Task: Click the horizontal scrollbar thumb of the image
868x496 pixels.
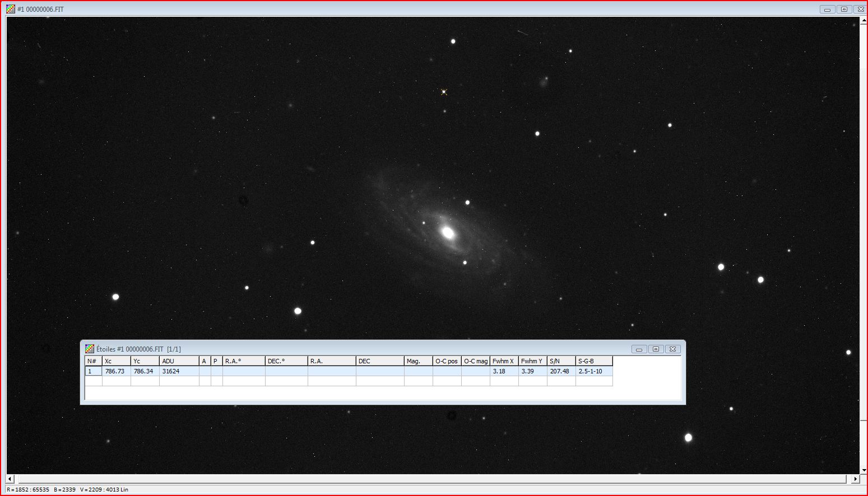Action: [432, 479]
